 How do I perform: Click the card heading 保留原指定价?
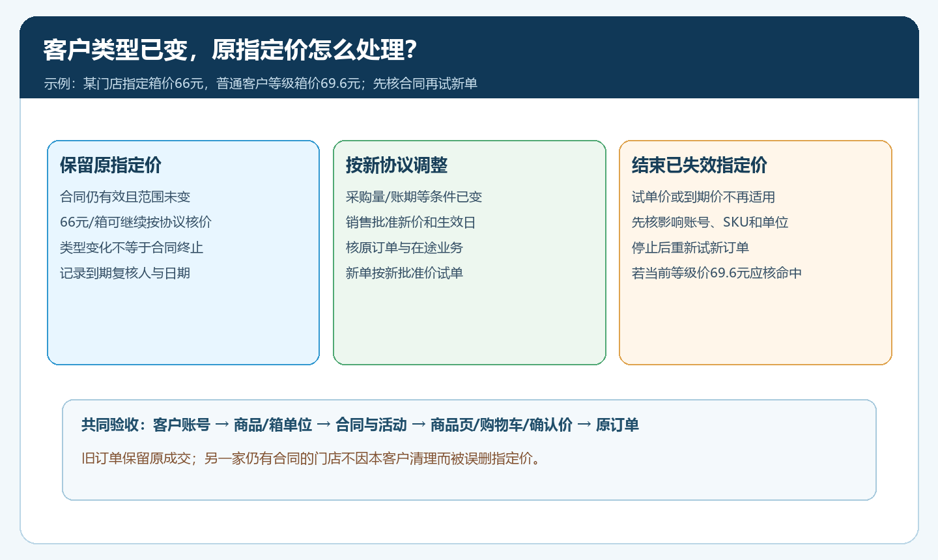(x=111, y=165)
